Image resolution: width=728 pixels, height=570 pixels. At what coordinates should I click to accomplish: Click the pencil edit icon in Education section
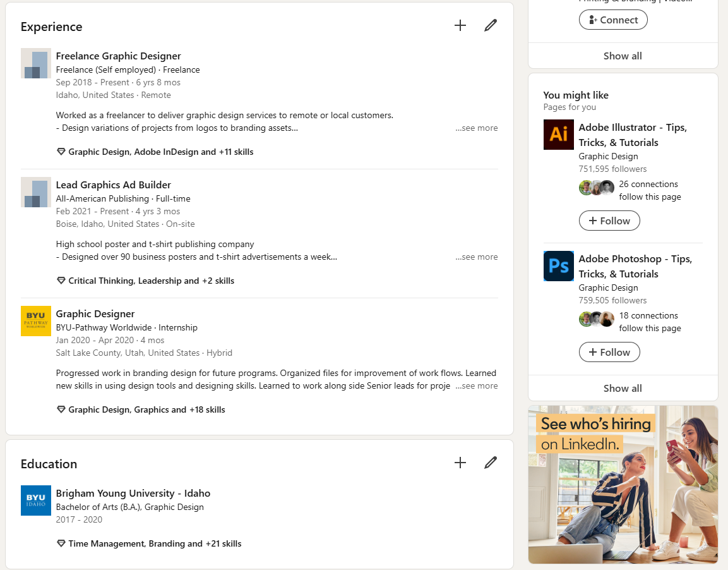pos(491,462)
